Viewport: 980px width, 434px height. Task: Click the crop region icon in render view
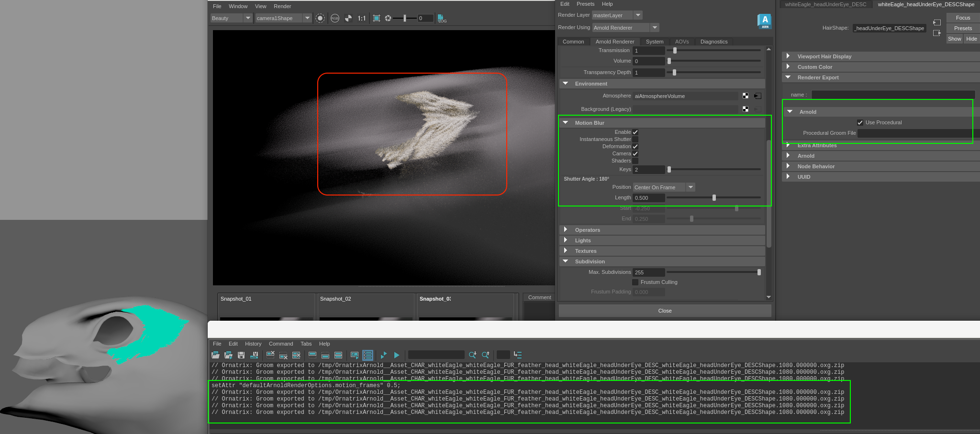[x=377, y=18]
